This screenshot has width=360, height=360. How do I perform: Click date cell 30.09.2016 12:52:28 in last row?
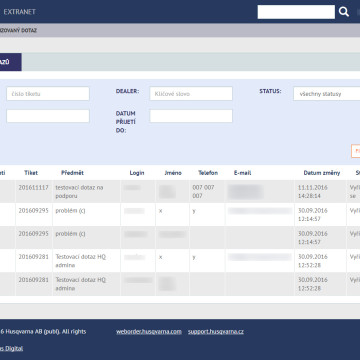coord(313,284)
